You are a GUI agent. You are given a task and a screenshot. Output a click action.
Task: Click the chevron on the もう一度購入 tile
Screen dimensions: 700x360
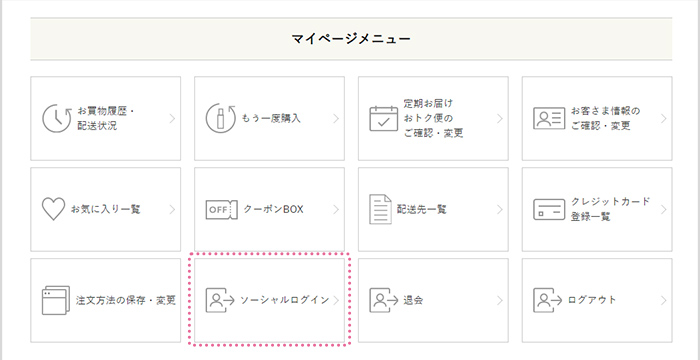pos(336,118)
